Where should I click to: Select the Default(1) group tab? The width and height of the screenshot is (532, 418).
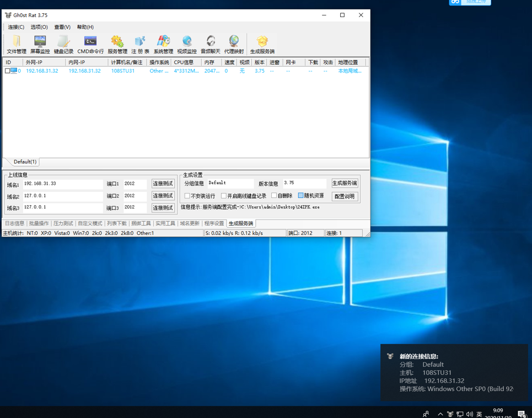[25, 162]
